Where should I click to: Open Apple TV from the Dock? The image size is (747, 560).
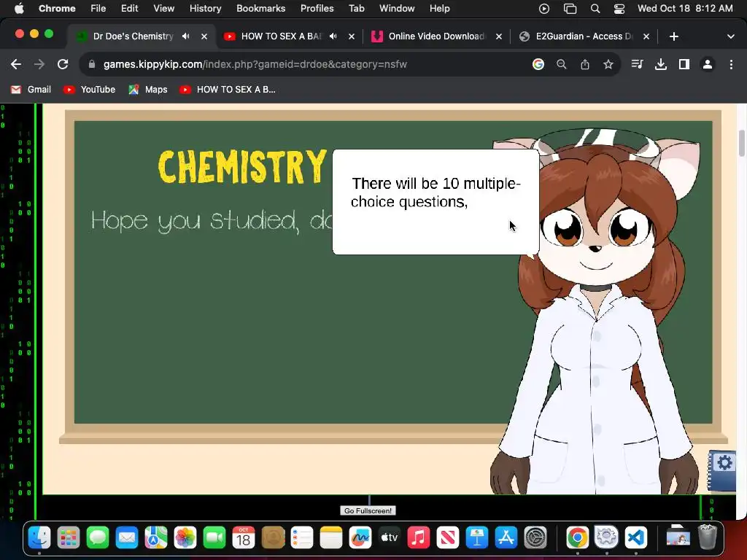tap(390, 538)
